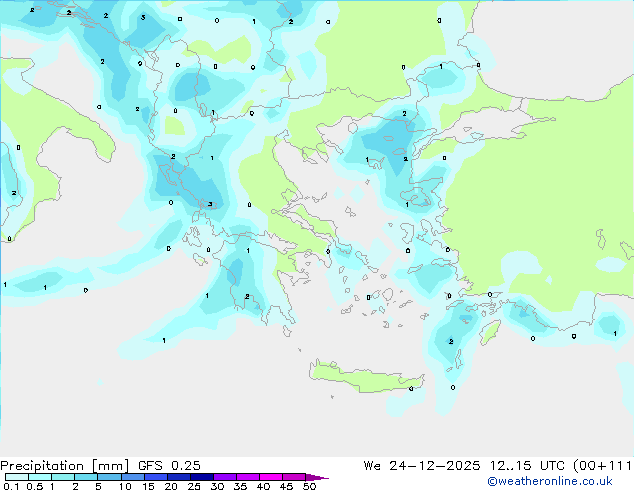Click the '30' legend scale label
This screenshot has height=490, width=634.
click(x=217, y=486)
